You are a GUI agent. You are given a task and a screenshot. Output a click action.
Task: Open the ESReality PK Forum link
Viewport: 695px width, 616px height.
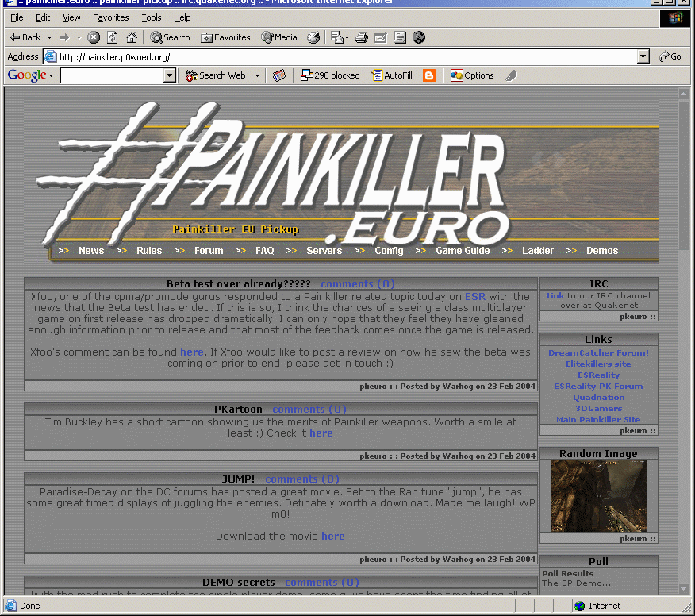pyautogui.click(x=598, y=387)
